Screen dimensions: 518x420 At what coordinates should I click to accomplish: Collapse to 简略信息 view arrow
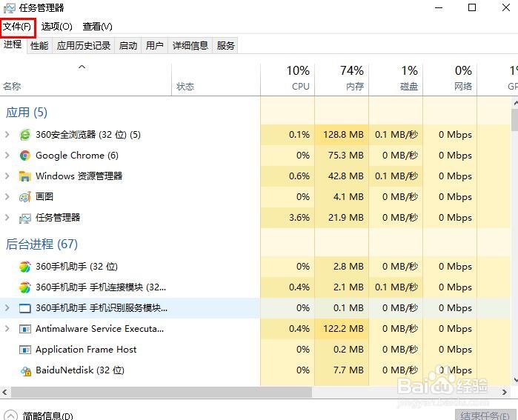click(10, 415)
